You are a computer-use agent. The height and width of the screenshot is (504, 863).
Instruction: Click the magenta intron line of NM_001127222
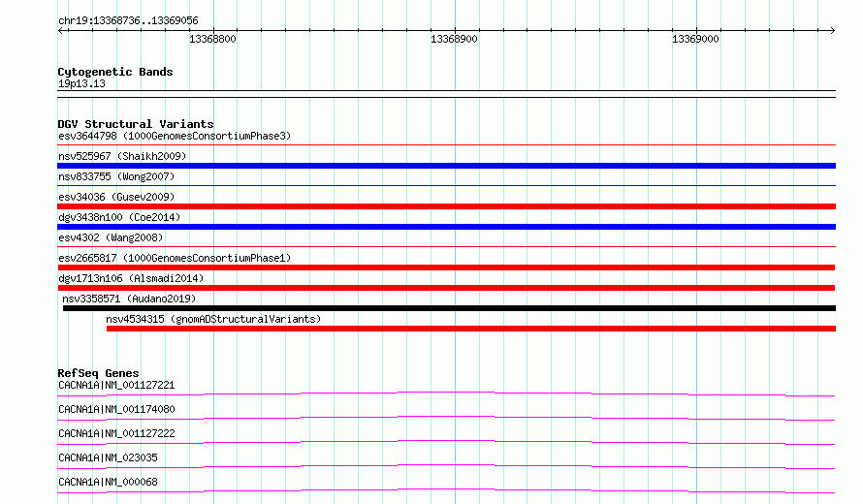click(446, 442)
